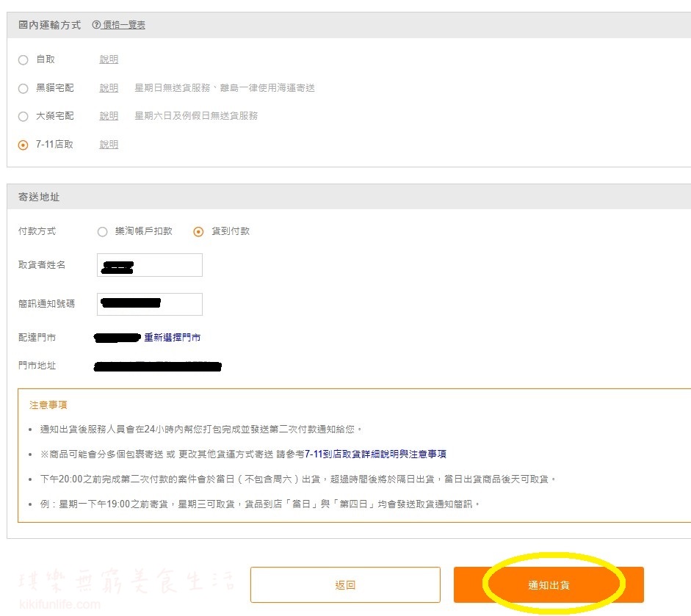Click the 國內運輸方式 section header
Image resolution: width=691 pixels, height=616 pixels.
[x=49, y=24]
